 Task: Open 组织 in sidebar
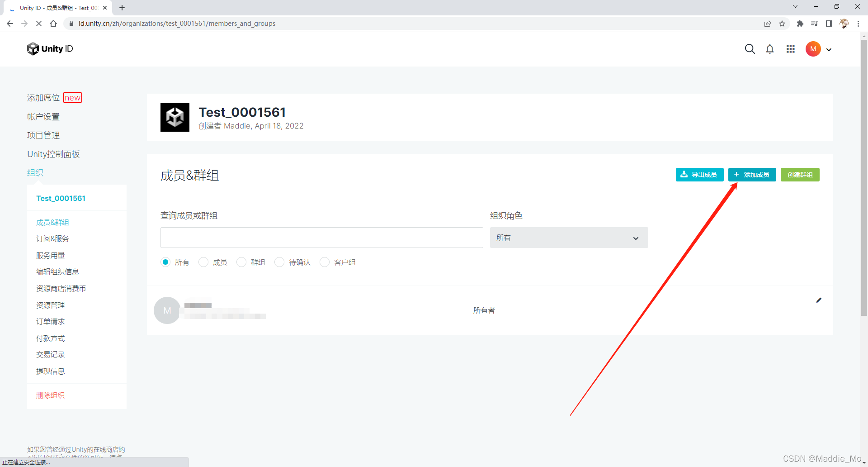[x=35, y=172]
